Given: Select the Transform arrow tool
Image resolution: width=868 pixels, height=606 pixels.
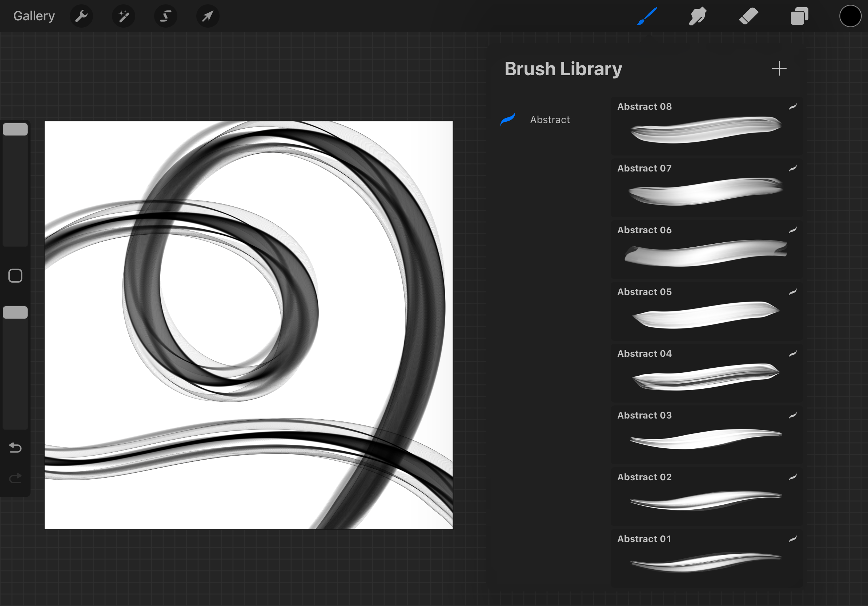Looking at the screenshot, I should click(x=208, y=16).
